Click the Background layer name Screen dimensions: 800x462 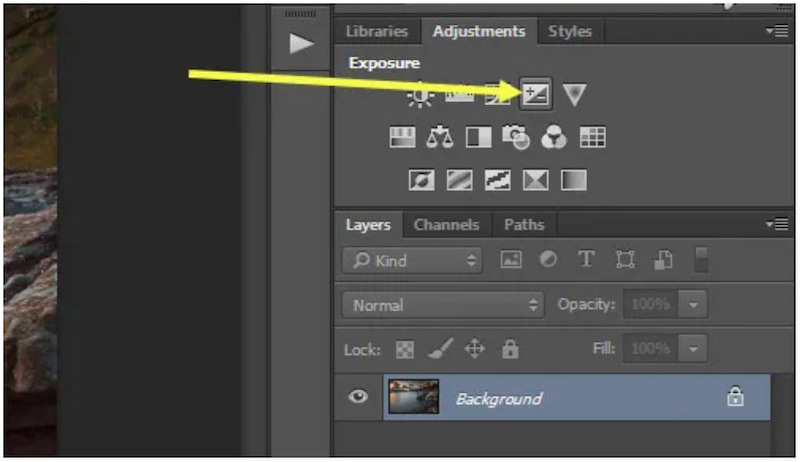[x=498, y=399]
